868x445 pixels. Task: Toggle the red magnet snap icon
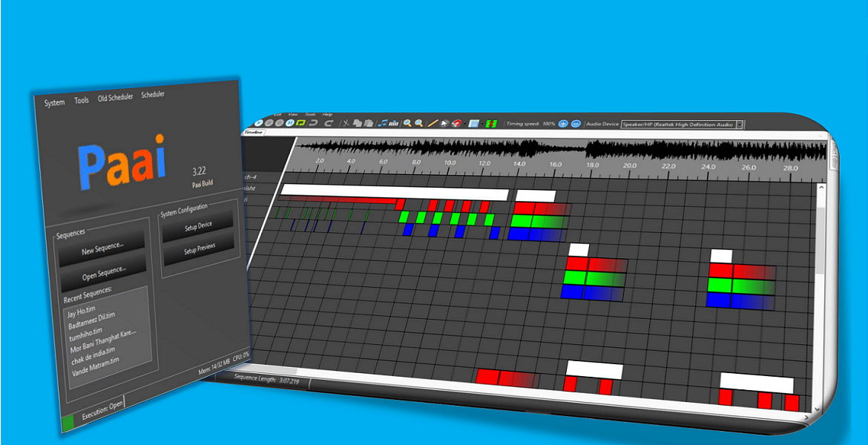(456, 123)
